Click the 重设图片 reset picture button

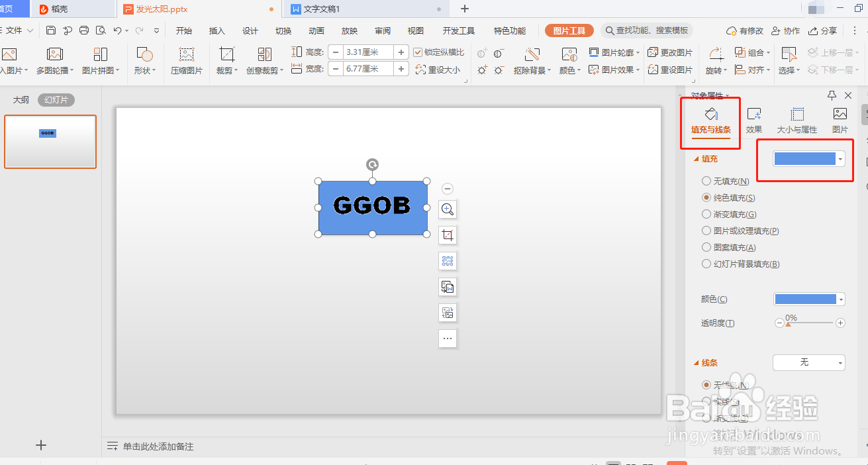670,70
